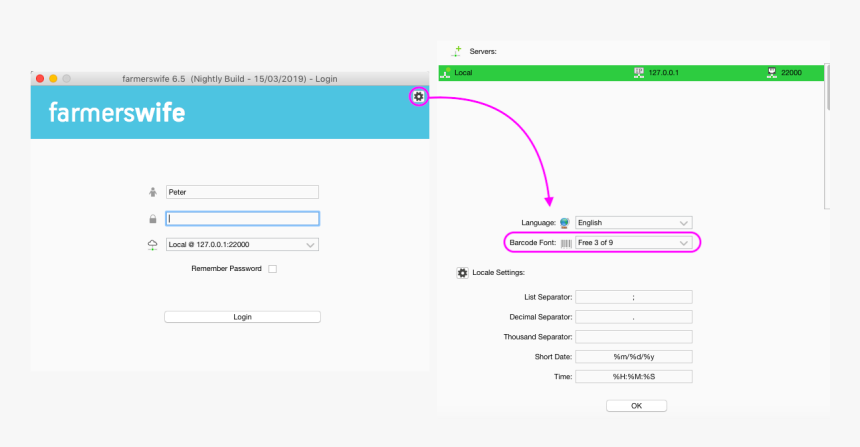Click the Time format field
This screenshot has width=860, height=447.
pyautogui.click(x=633, y=376)
